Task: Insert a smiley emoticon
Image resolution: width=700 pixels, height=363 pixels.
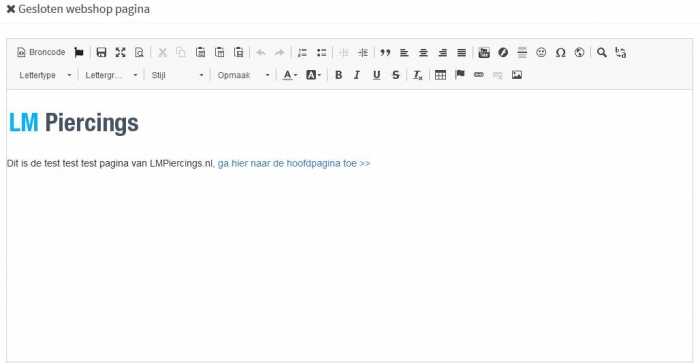Action: 541,53
